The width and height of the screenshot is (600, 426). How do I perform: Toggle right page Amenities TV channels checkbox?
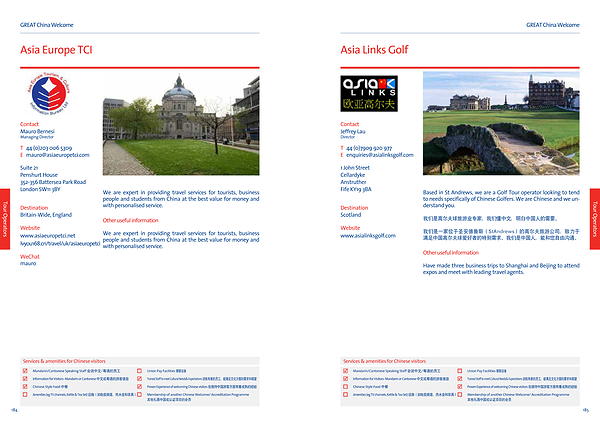[345, 395]
